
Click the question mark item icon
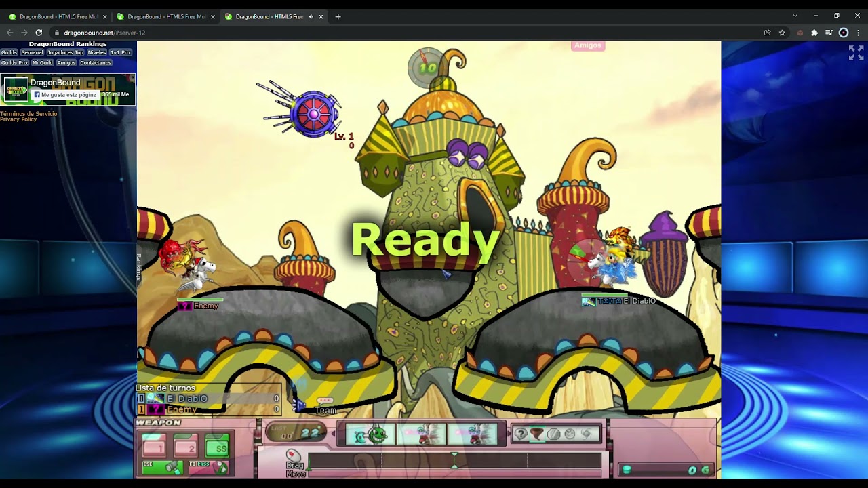click(521, 434)
